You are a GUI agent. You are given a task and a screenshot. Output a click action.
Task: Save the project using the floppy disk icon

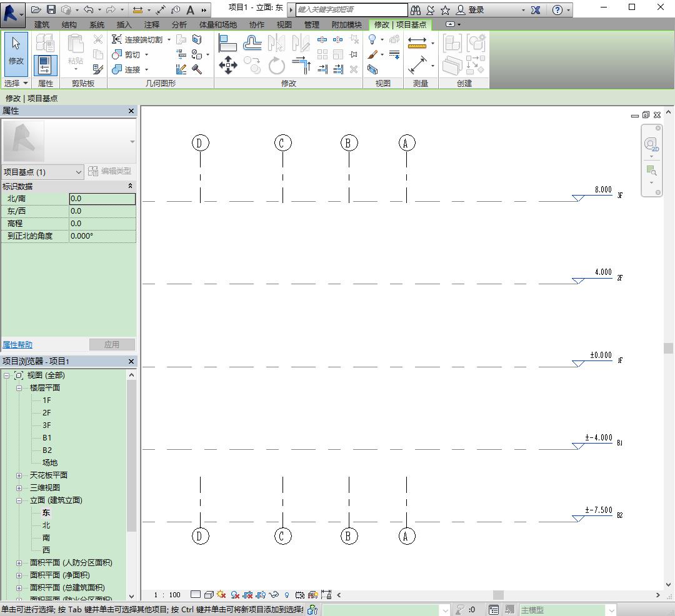pos(51,9)
